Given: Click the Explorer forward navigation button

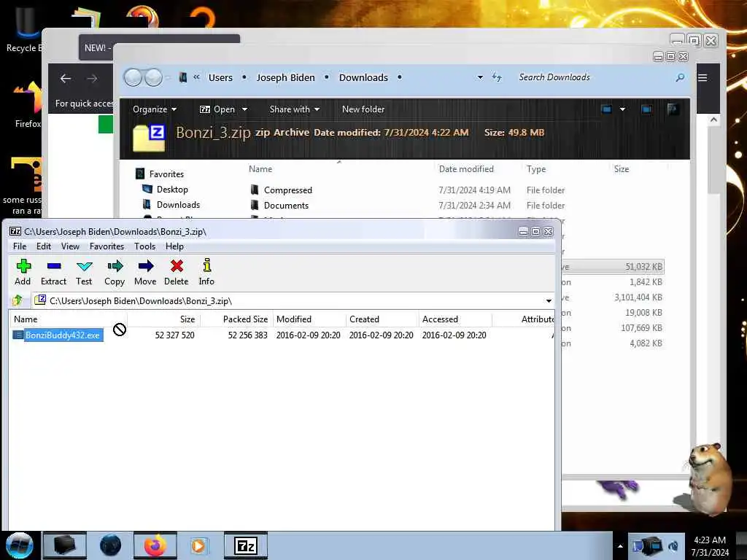Looking at the screenshot, I should tap(153, 77).
